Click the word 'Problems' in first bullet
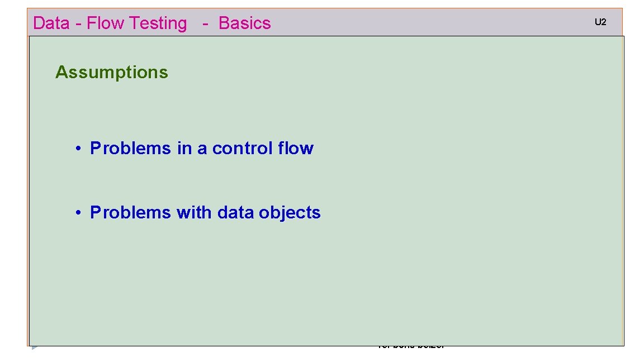 click(130, 148)
